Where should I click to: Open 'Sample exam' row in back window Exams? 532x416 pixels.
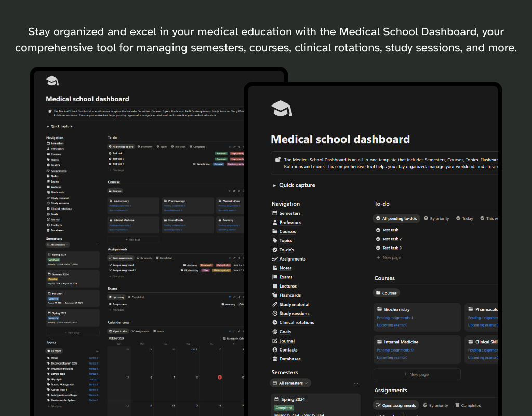tap(176, 304)
